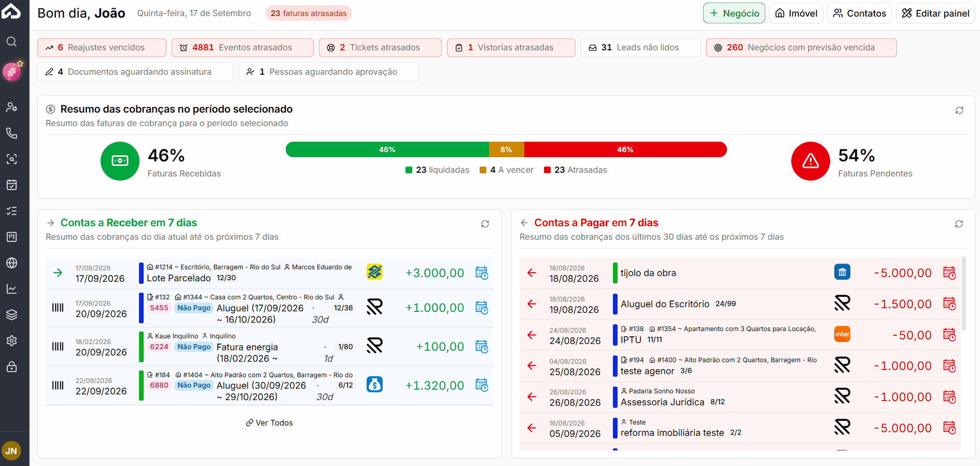This screenshot has height=466, width=980.
Task: Click the Imóvel button
Action: [x=796, y=13]
